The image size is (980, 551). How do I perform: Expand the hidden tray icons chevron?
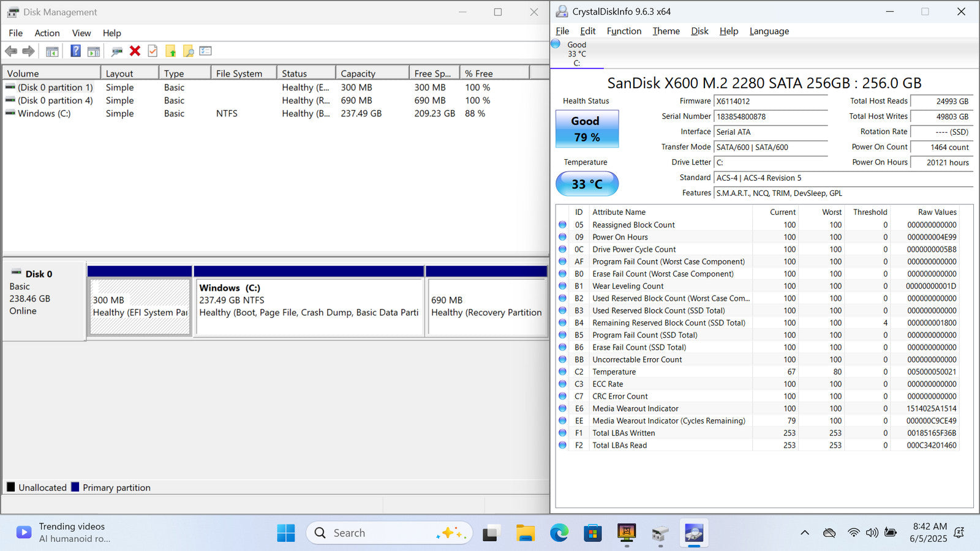coord(805,533)
